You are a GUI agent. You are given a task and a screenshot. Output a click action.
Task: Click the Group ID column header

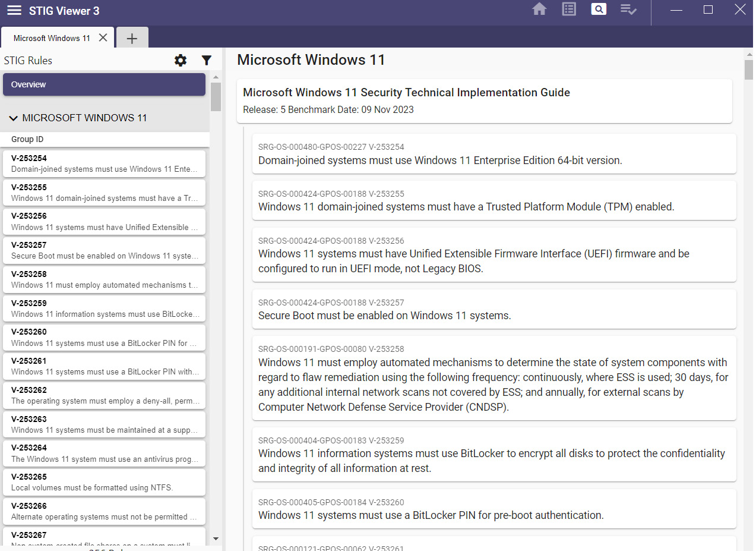[x=27, y=139]
